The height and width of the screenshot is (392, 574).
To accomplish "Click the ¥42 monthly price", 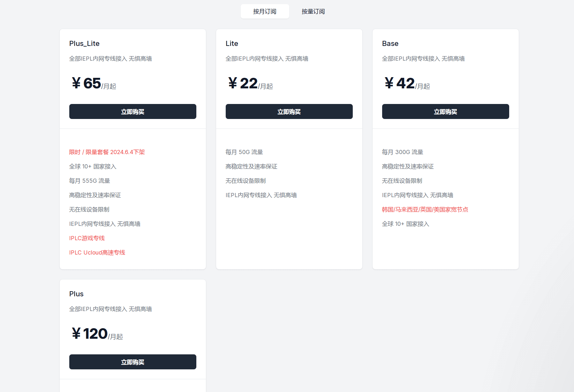I will pyautogui.click(x=405, y=84).
